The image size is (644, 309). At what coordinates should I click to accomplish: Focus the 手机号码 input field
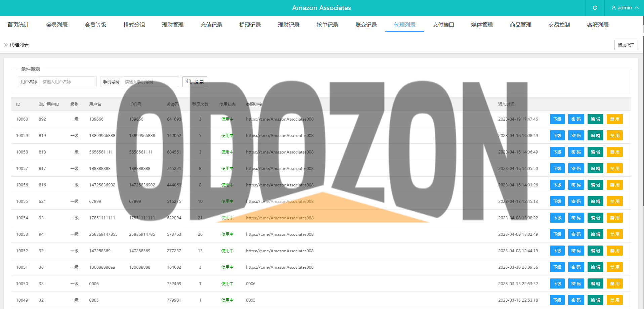pyautogui.click(x=150, y=82)
